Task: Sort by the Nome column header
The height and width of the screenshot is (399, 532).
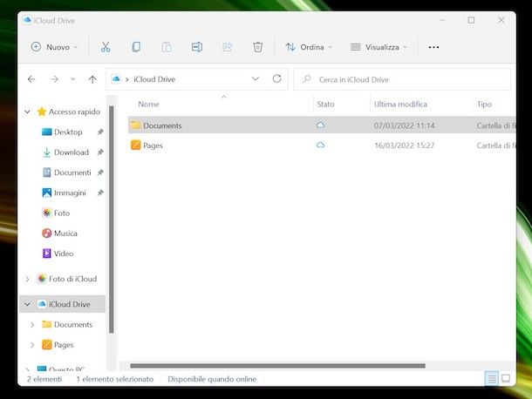Action: pyautogui.click(x=148, y=104)
